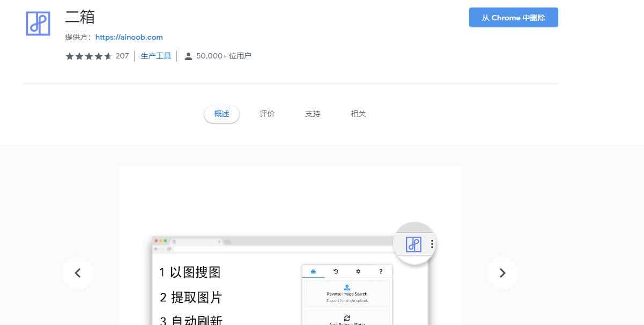Select the history icon in the popup preview
This screenshot has height=325, width=644.
(336, 271)
